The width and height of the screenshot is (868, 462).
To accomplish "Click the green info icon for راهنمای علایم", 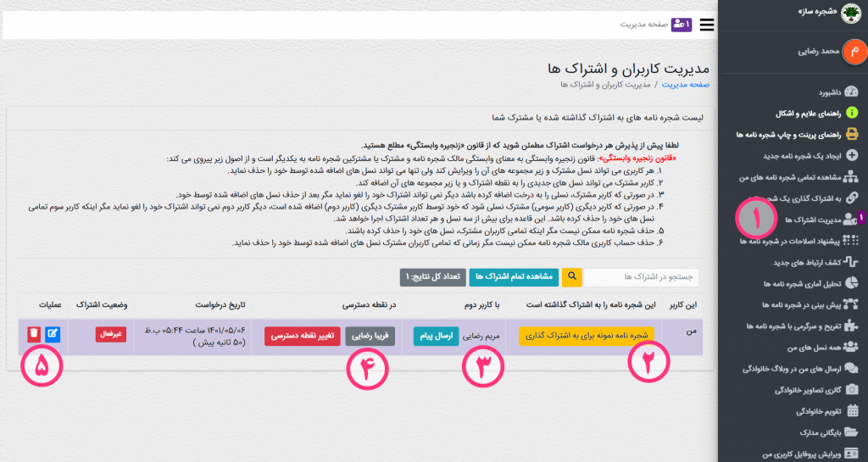I will 852,113.
